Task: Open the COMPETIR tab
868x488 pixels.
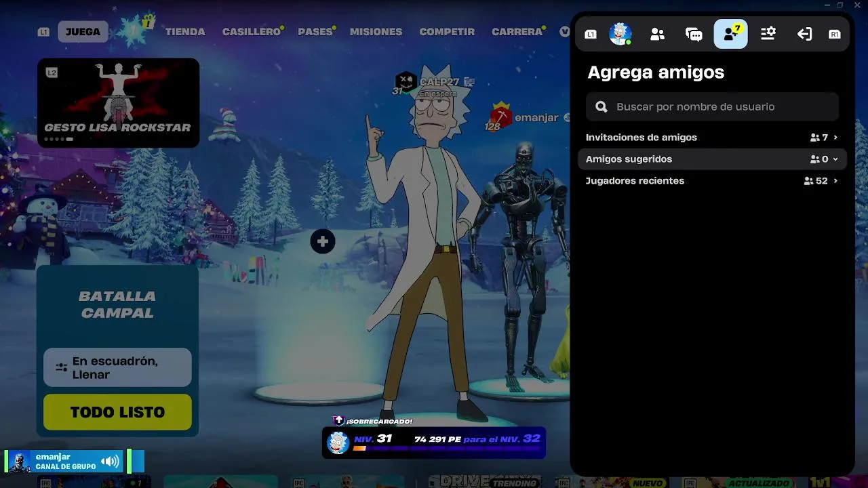Action: 447,32
